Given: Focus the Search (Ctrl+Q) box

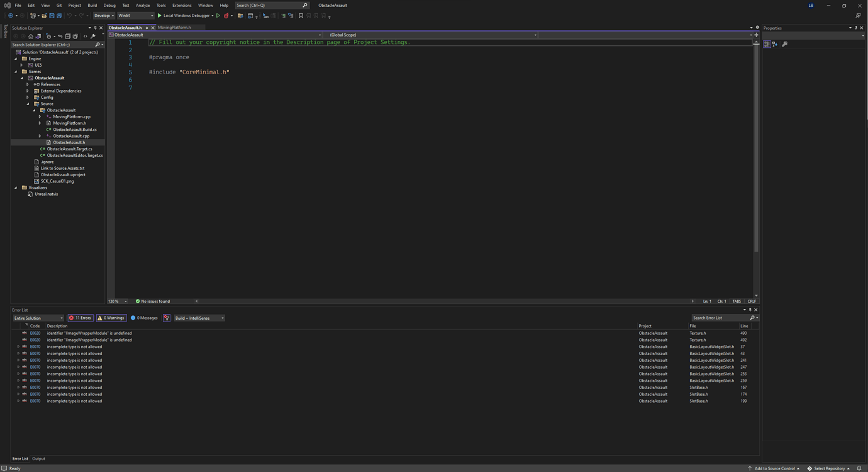Looking at the screenshot, I should point(272,5).
